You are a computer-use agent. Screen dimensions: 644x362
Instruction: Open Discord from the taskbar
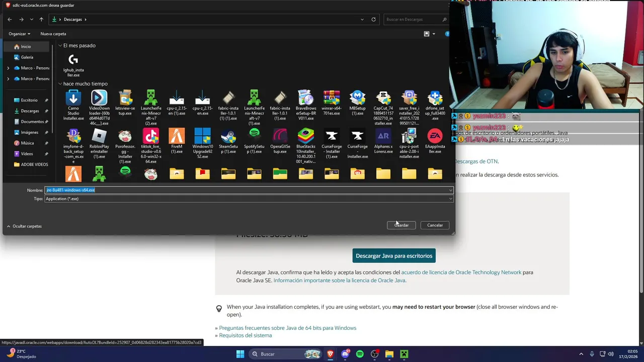345,354
